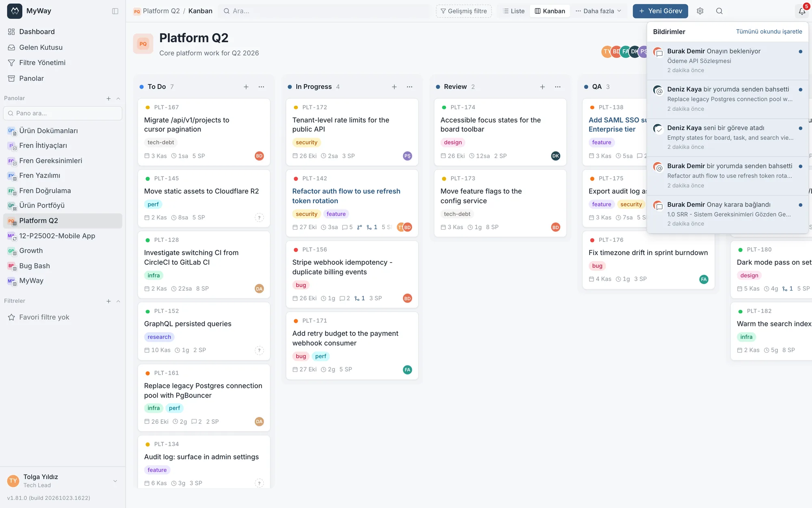812x508 pixels.
Task: Switch to Liste view
Action: pyautogui.click(x=514, y=11)
